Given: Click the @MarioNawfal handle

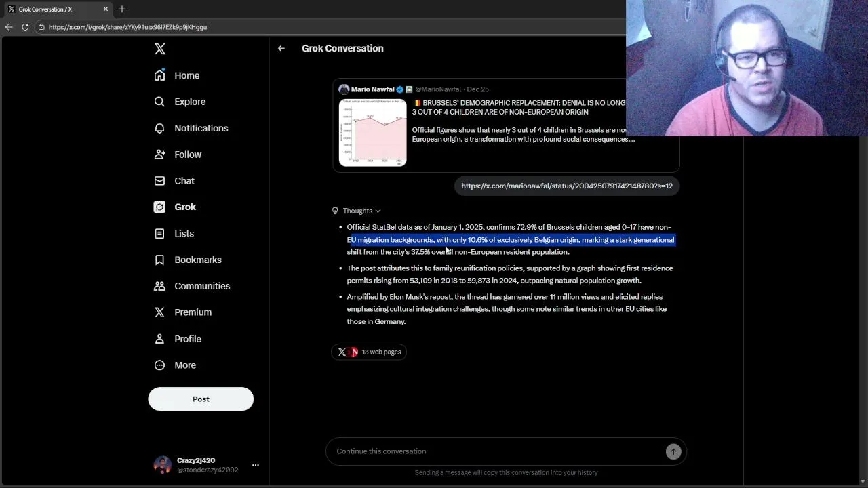Looking at the screenshot, I should (438, 89).
